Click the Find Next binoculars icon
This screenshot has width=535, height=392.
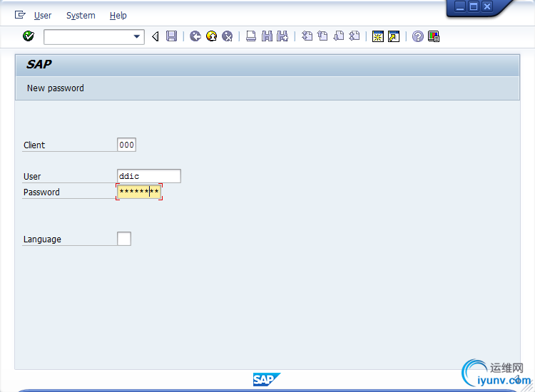click(282, 36)
